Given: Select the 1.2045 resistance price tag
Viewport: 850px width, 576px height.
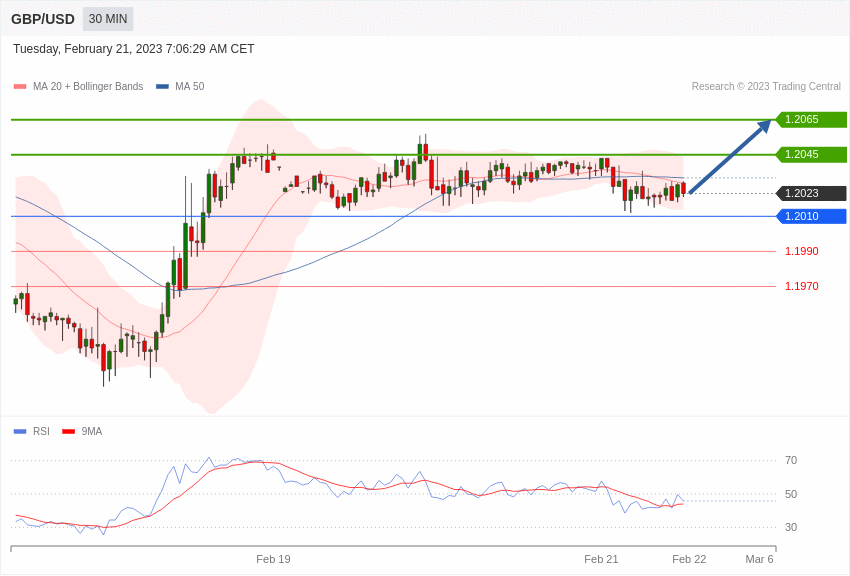Looking at the screenshot, I should point(810,154).
